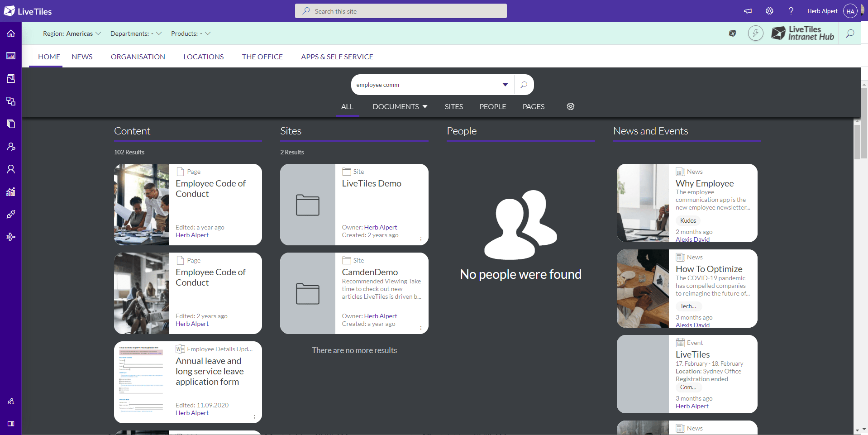Viewport: 868px width, 435px height.
Task: Open the CamdenDemo site link
Action: click(x=370, y=272)
